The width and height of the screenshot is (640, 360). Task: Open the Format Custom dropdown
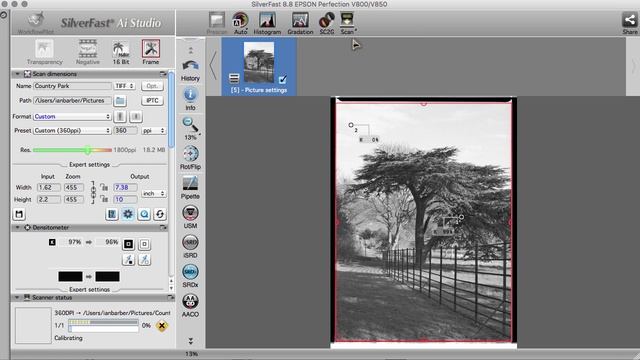(x=72, y=117)
